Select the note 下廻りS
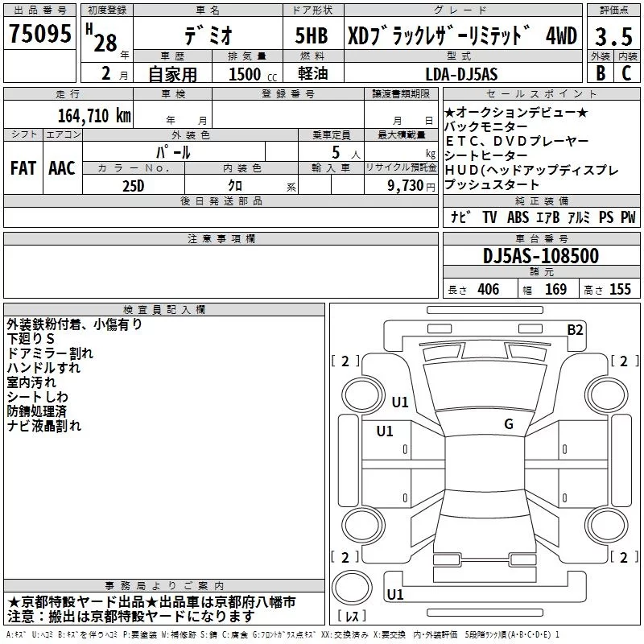Screen dimensions: 644x644 point(31,339)
